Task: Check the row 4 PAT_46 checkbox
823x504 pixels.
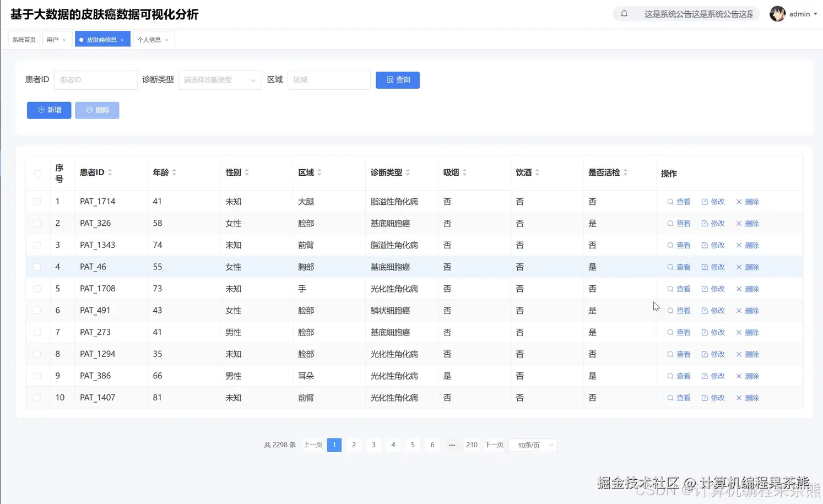Action: pos(37,267)
